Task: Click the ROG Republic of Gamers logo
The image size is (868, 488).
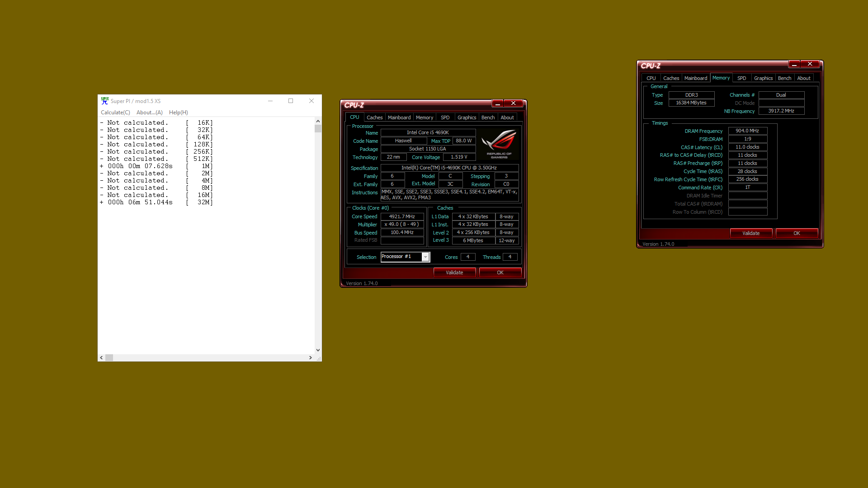Action: click(x=499, y=144)
